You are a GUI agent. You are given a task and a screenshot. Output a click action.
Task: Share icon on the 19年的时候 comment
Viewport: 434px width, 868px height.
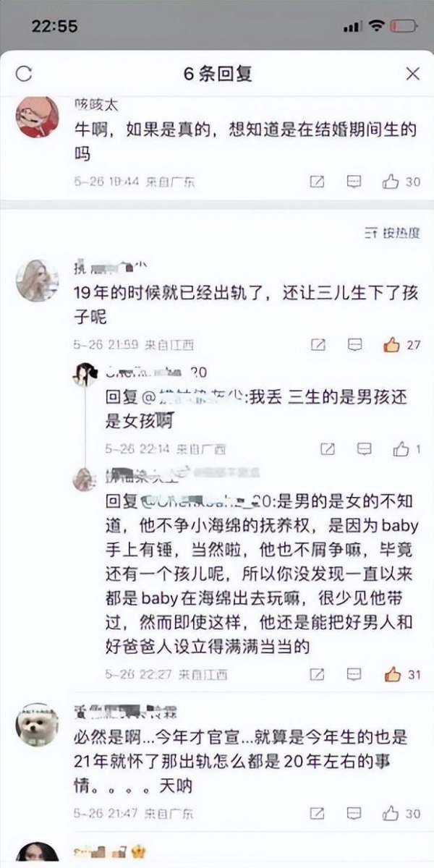click(x=318, y=345)
